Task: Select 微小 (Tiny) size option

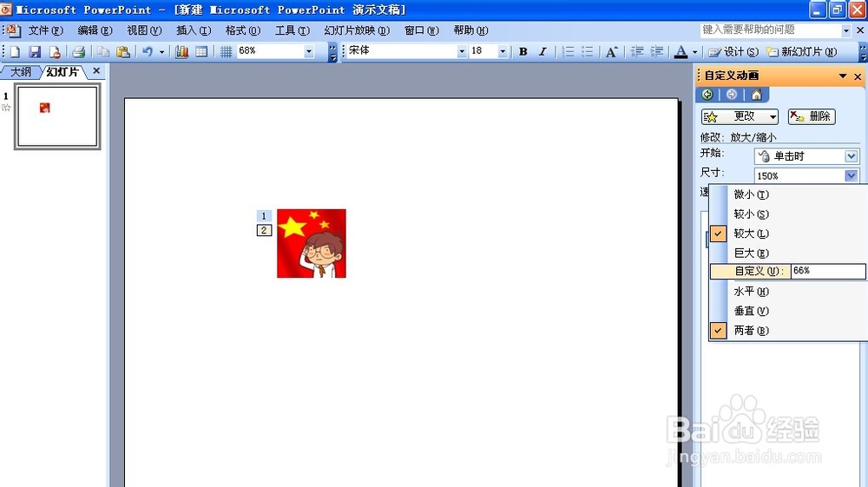Action: [788, 194]
